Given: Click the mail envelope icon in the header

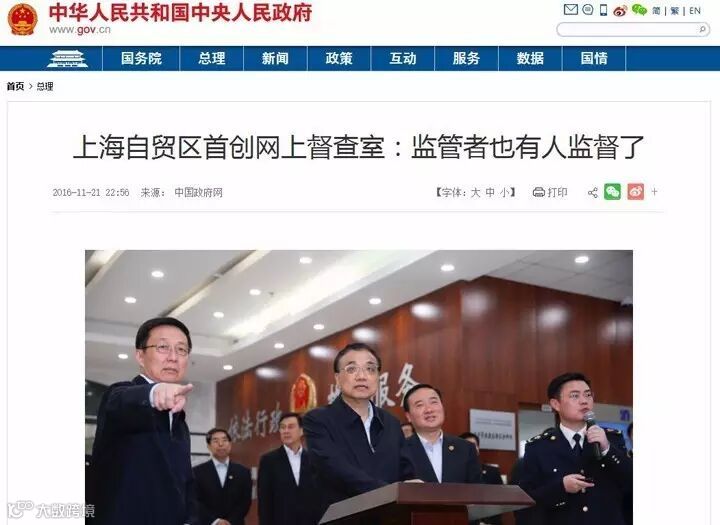Looking at the screenshot, I should coord(570,9).
